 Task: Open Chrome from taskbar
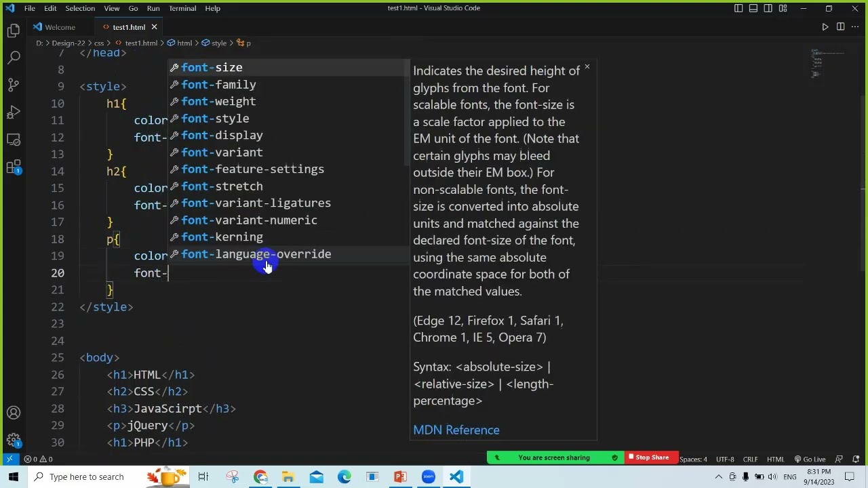[260, 477]
